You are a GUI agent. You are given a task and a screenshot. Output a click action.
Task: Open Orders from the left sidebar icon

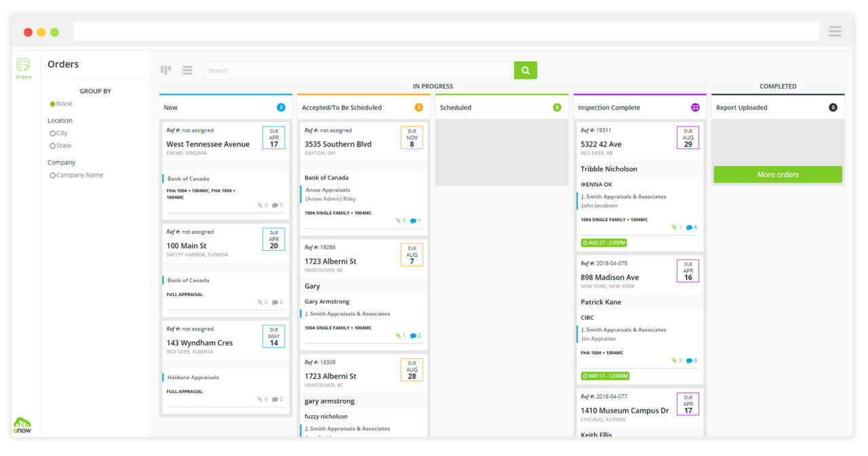(x=24, y=67)
